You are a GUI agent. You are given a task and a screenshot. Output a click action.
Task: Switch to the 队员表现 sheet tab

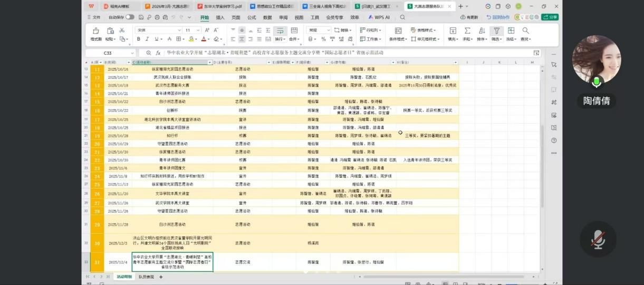(x=146, y=277)
